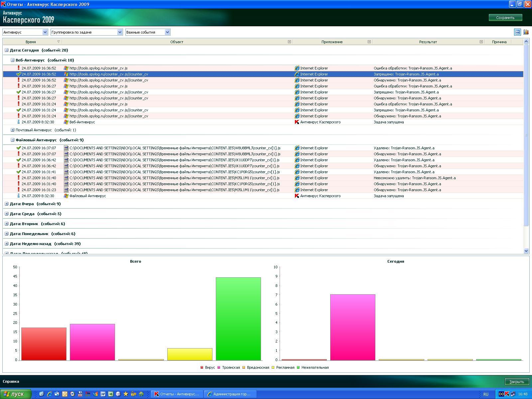The height and width of the screenshot is (399, 532).
Task: Open the bar chart view icon
Action: 526,32
